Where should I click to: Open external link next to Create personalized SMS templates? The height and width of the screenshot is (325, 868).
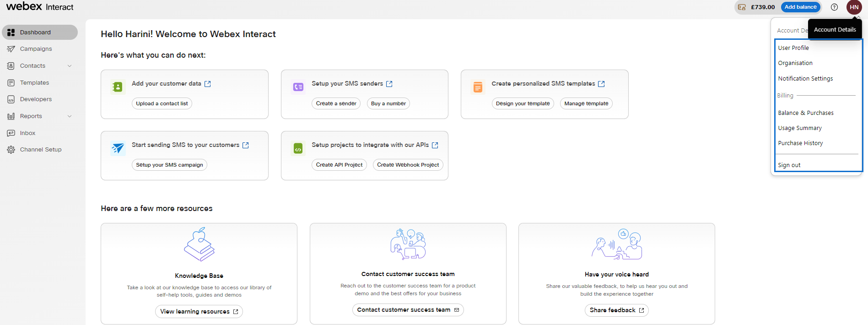[x=601, y=84]
